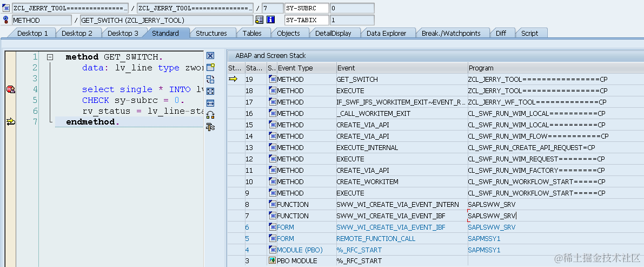
Task: Click the SY-SUBRC field in the header
Action: pos(307,8)
